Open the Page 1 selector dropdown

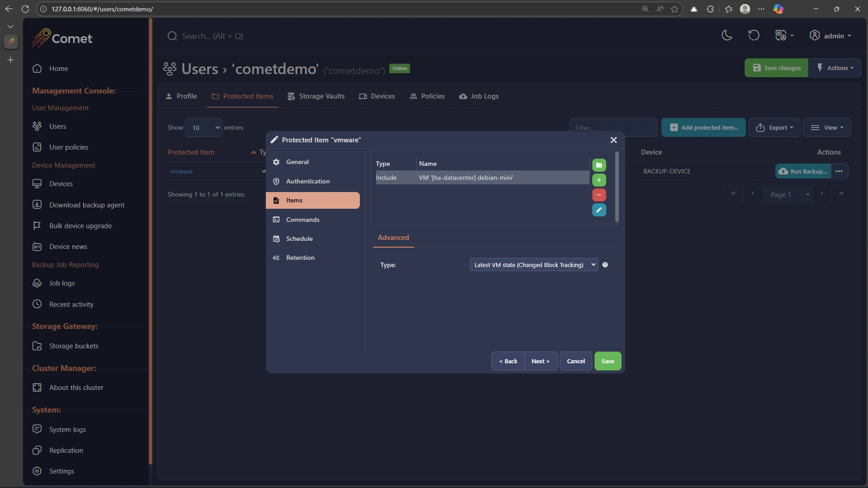(788, 194)
